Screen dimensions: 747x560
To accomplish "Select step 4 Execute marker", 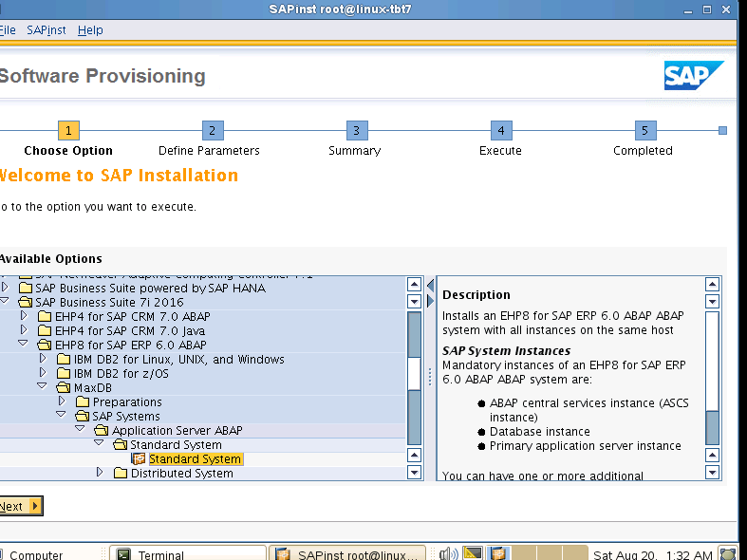I will [501, 130].
